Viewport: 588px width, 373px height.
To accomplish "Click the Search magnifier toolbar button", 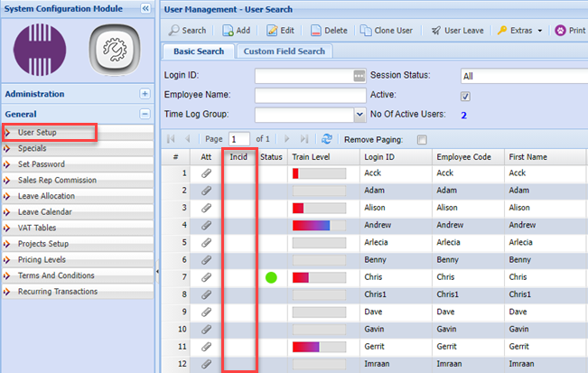I will point(187,30).
